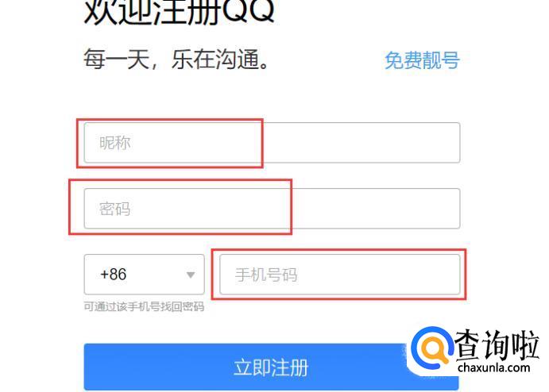This screenshot has width=549, height=392.
Task: Open the +86 country code dropdown
Action: coord(145,275)
